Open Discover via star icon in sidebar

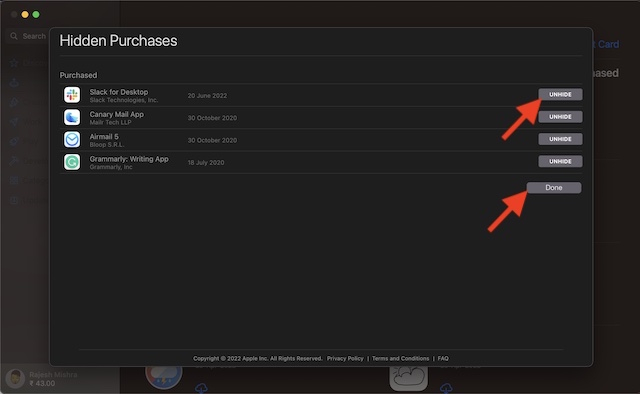pos(14,62)
